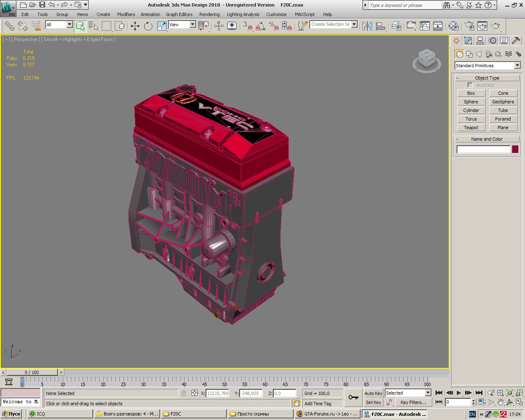This screenshot has height=420, width=525.
Task: Click the Add Time Tag button
Action: pyautogui.click(x=318, y=404)
